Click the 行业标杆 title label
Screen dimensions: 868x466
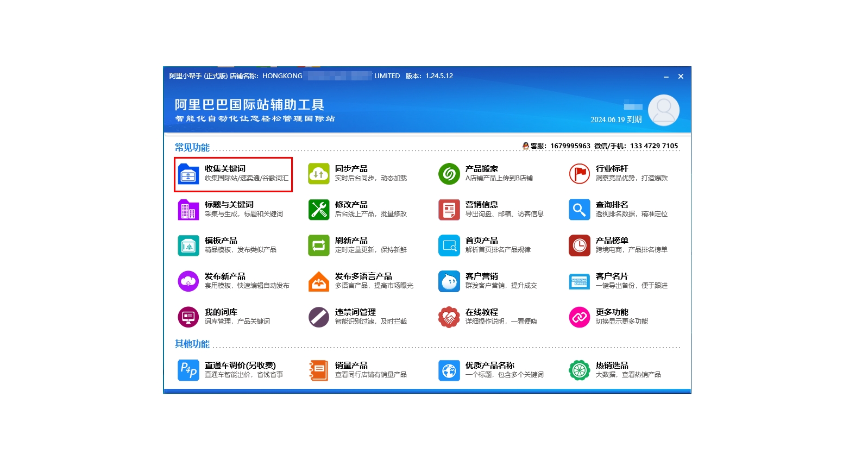tap(612, 169)
